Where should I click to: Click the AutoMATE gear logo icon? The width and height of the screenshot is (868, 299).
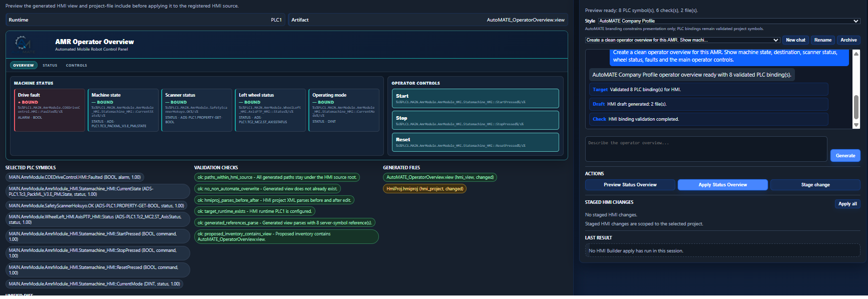click(23, 44)
